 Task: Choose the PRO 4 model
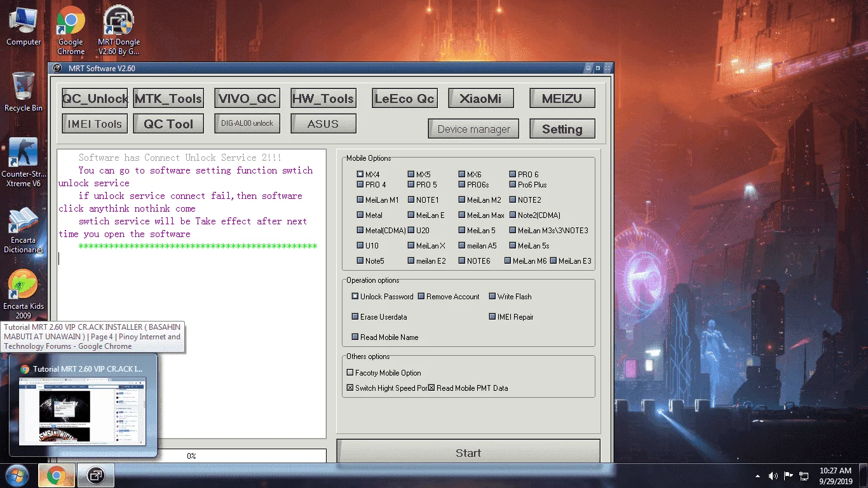pyautogui.click(x=360, y=184)
